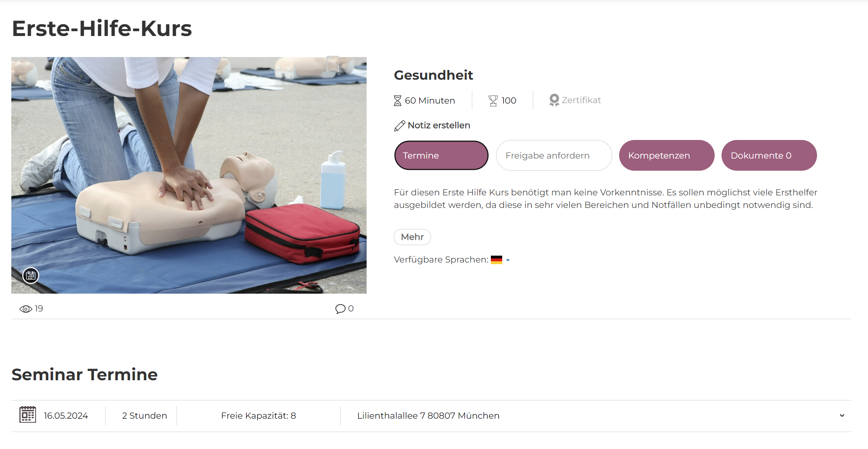
Task: Click Freigabe anfordern button
Action: coord(554,155)
